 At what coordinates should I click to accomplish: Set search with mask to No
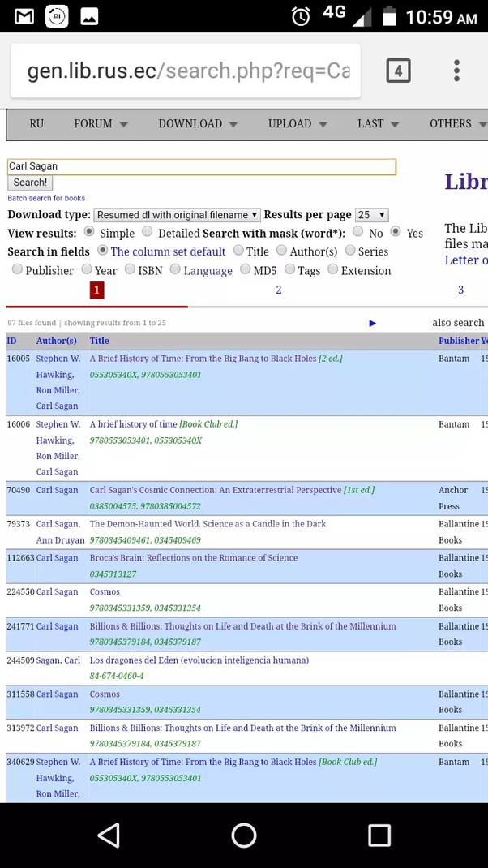click(x=358, y=232)
